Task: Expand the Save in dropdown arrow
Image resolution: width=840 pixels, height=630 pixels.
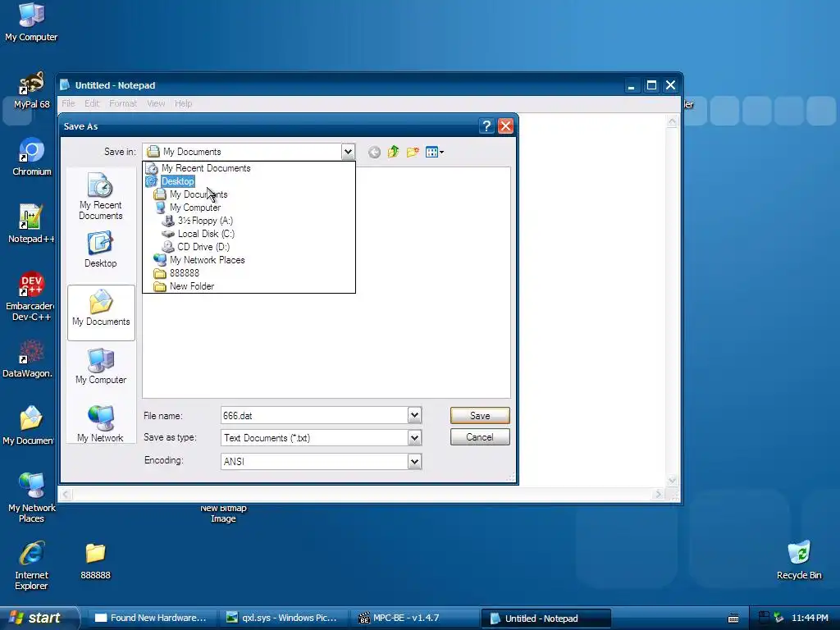Action: click(x=348, y=152)
